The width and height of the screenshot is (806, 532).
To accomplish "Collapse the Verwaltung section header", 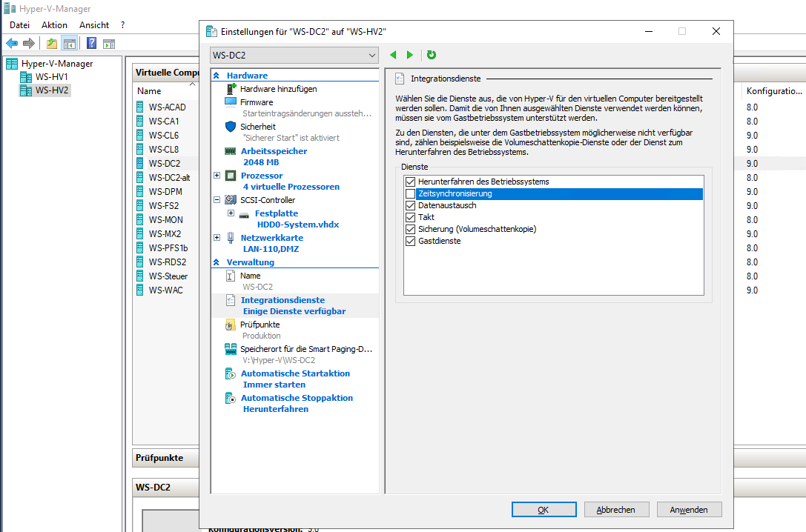I will (x=217, y=262).
